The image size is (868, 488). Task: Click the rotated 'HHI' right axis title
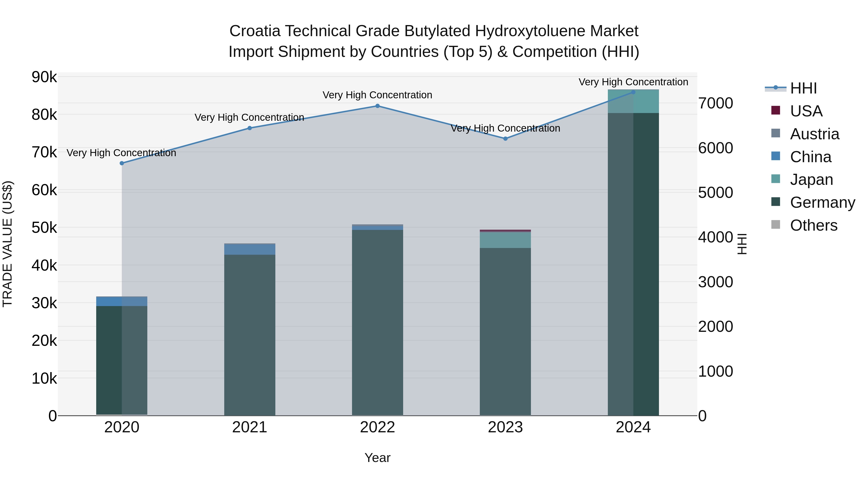pos(742,244)
